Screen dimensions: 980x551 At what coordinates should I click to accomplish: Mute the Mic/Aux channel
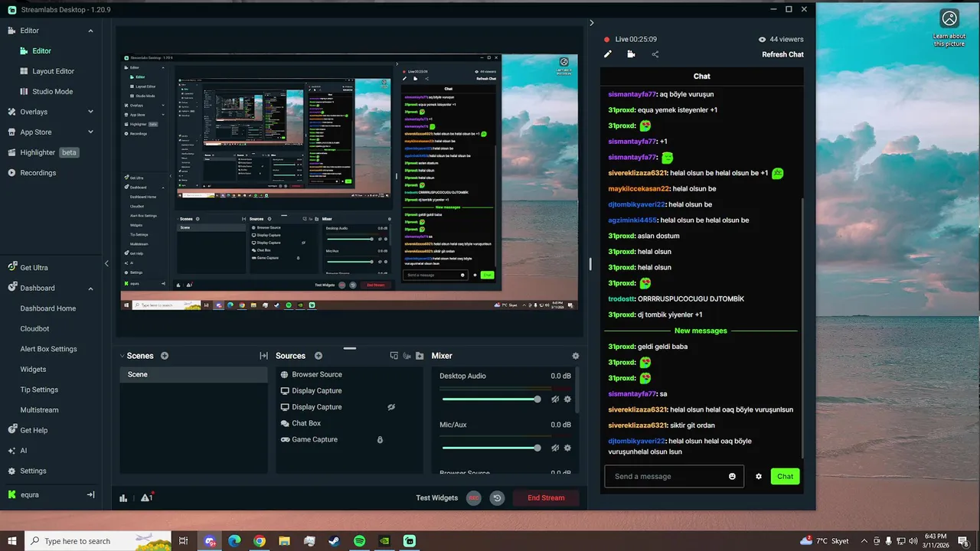point(555,448)
